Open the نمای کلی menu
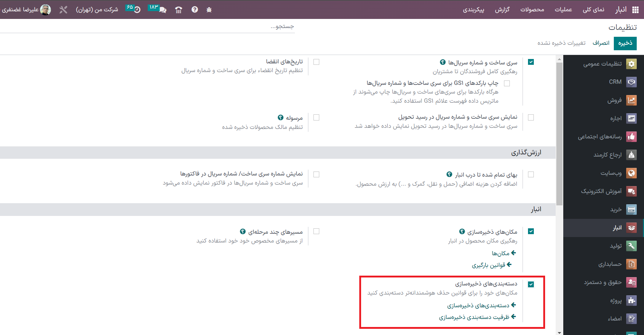The image size is (644, 335). click(593, 9)
